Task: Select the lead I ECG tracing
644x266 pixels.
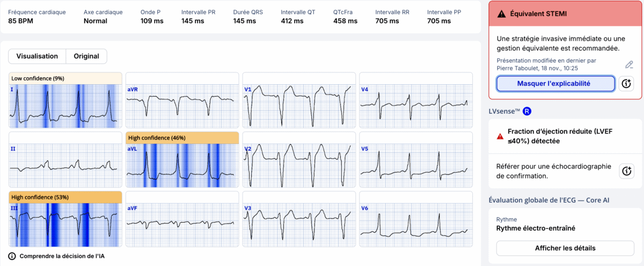Action: (65, 106)
